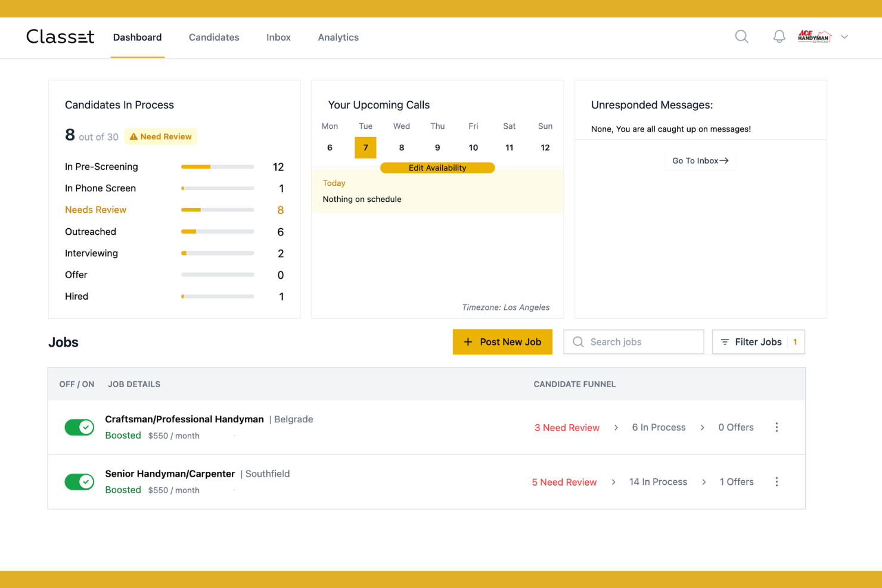This screenshot has width=882, height=588.
Task: Select Friday 10 in the calendar
Action: point(473,148)
